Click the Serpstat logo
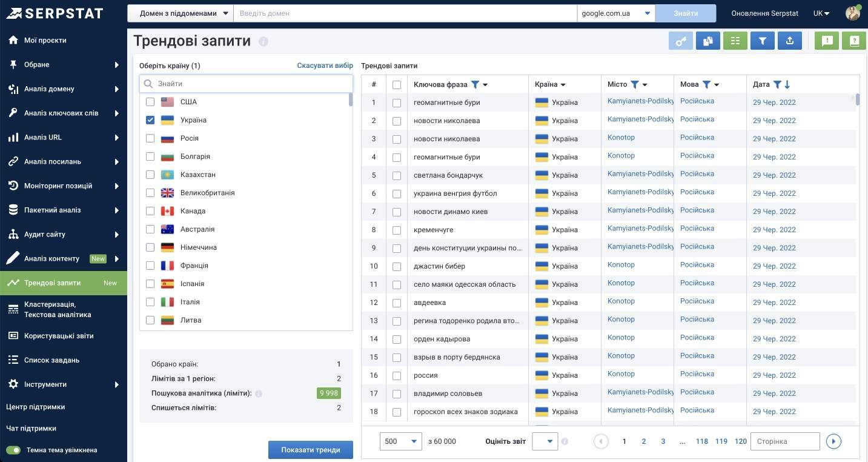 tap(55, 12)
